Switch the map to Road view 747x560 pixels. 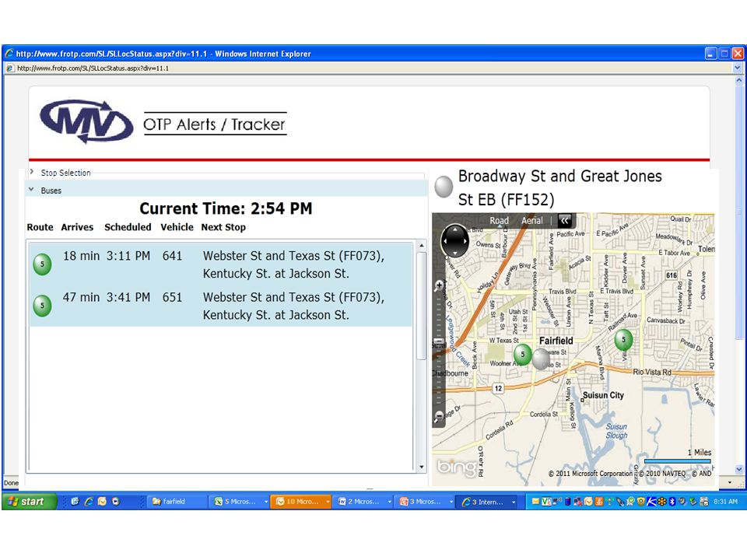click(x=500, y=221)
